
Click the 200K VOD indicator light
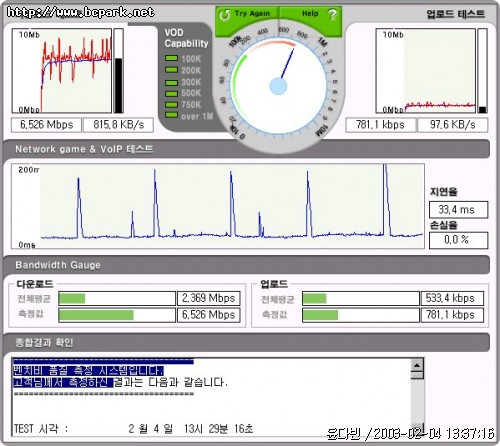coord(171,70)
